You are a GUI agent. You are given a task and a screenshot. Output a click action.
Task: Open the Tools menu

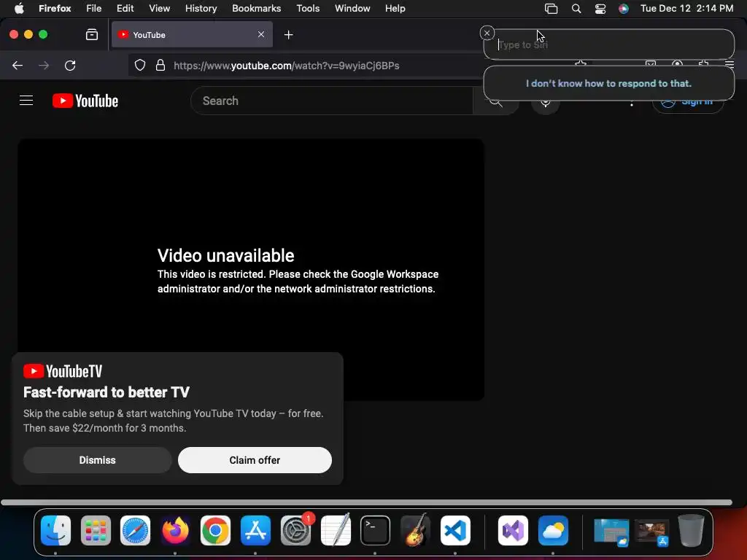(308, 8)
